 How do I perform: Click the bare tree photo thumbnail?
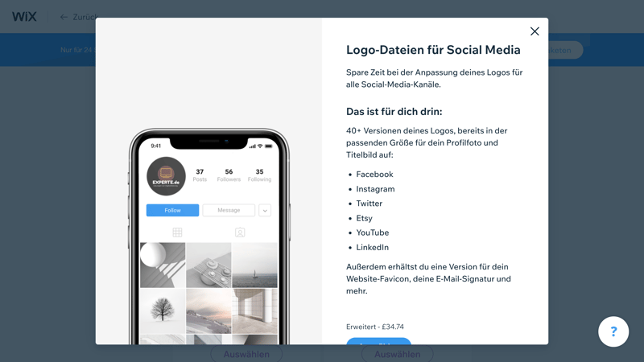point(163,311)
